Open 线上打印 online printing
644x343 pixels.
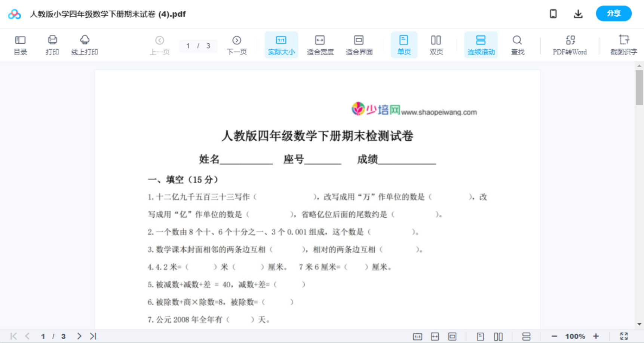point(85,45)
